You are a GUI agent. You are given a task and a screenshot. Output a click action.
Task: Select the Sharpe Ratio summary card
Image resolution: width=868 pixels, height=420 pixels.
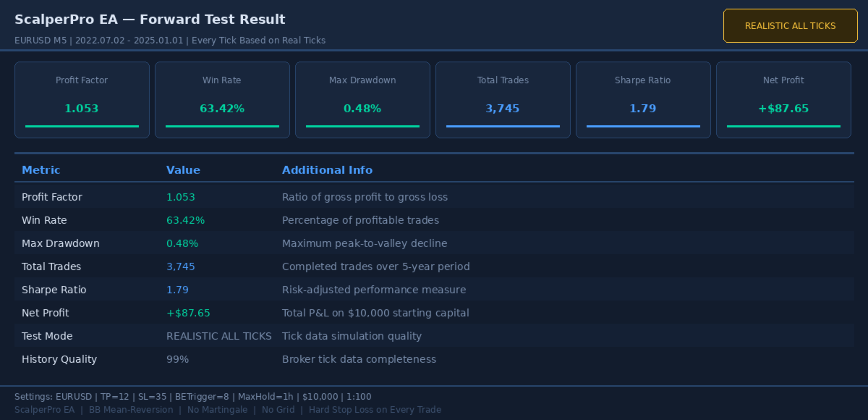click(643, 100)
